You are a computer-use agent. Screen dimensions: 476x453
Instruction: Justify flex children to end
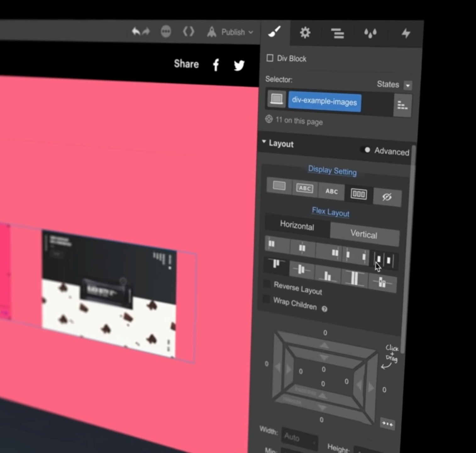pos(328,252)
